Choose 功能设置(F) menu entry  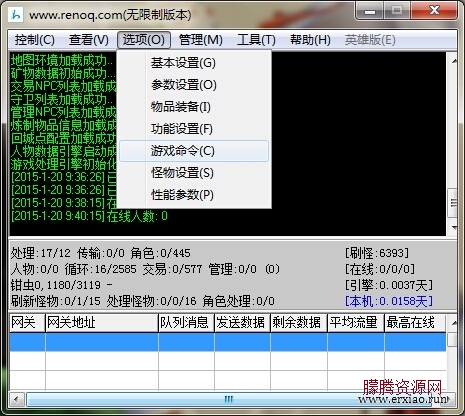tap(194, 129)
